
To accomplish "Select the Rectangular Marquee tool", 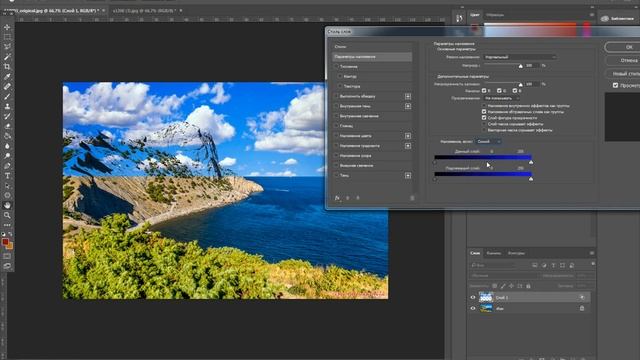I will tap(7, 37).
